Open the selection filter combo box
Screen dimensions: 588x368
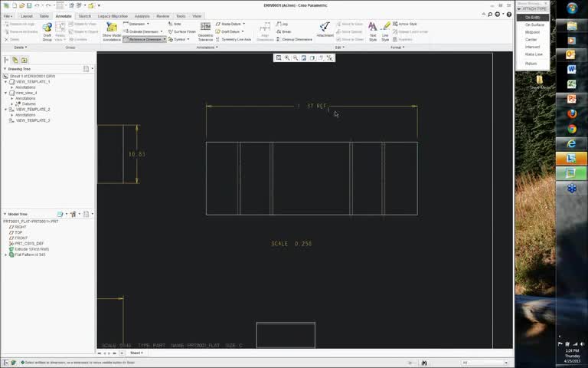pos(485,363)
